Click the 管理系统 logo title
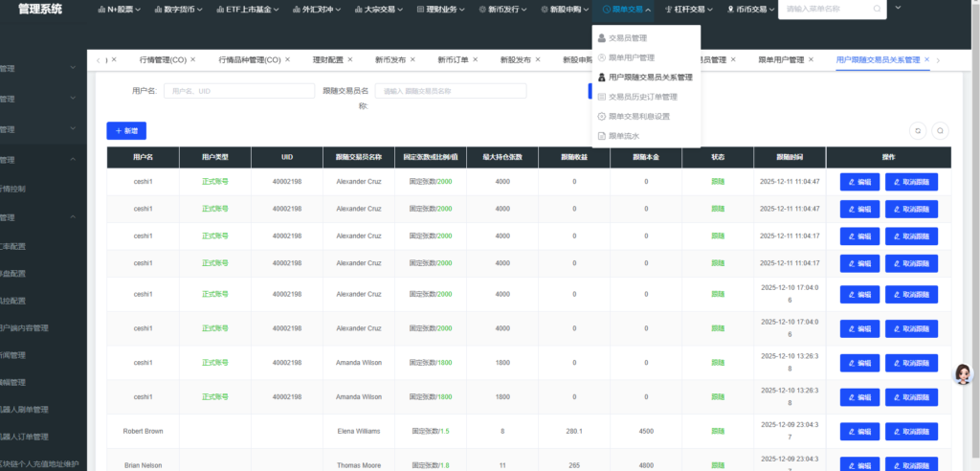Viewport: 980px width, 471px height. 40,9
